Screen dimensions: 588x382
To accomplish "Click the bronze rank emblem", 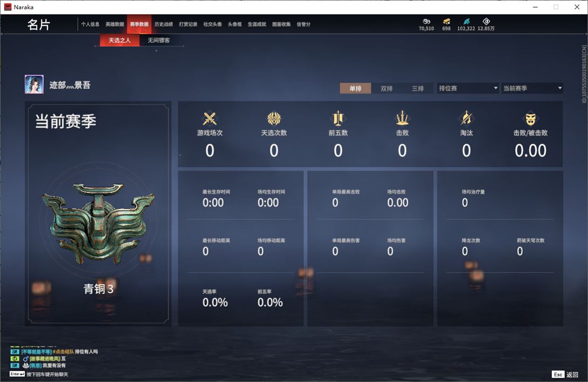I will 99,223.
